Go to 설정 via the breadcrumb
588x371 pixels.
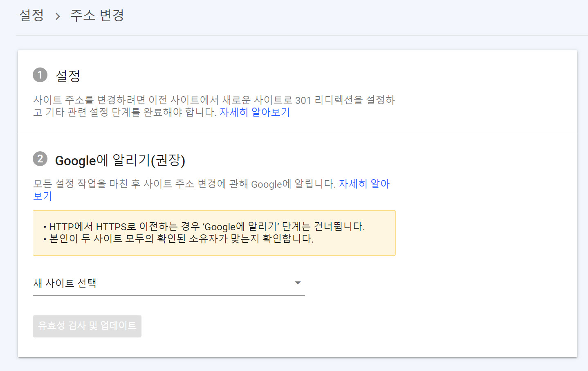click(x=31, y=16)
